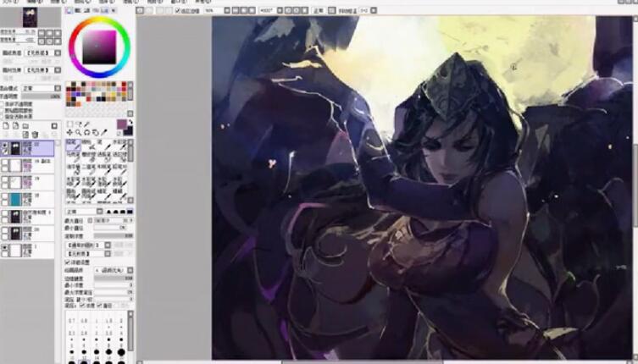Click the undo button in top toolbar
The width and height of the screenshot is (638, 364).
pyautogui.click(x=141, y=10)
